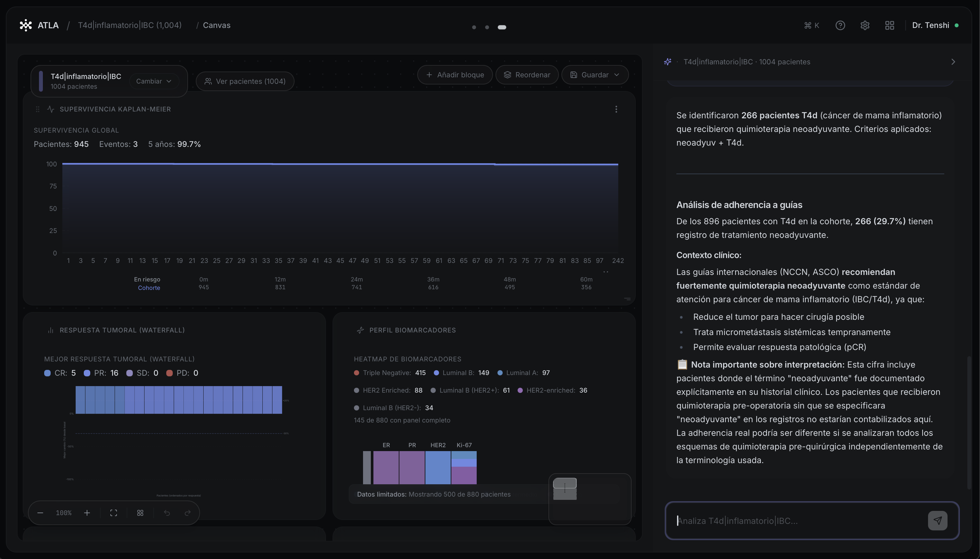Click the ER heatmap column
980x559 pixels.
point(386,468)
